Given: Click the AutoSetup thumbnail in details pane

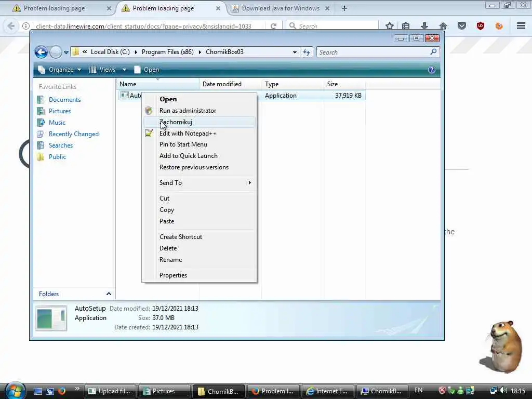Looking at the screenshot, I should [x=51, y=318].
